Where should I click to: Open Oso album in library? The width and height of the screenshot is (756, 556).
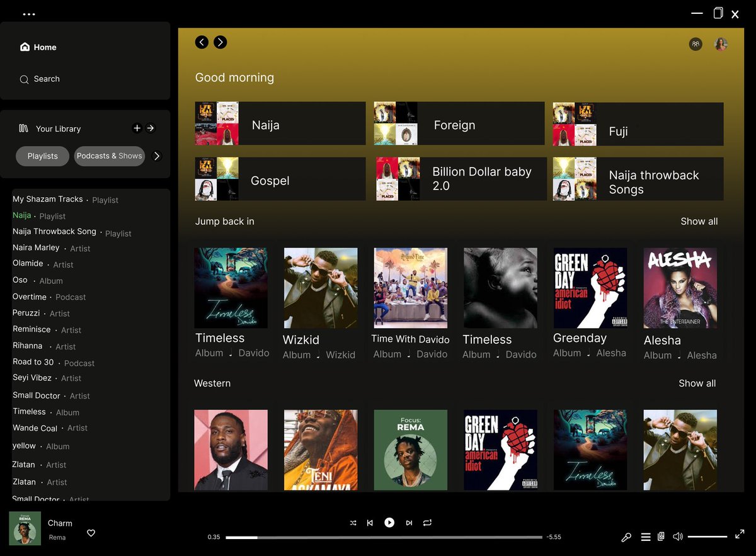pyautogui.click(x=38, y=280)
